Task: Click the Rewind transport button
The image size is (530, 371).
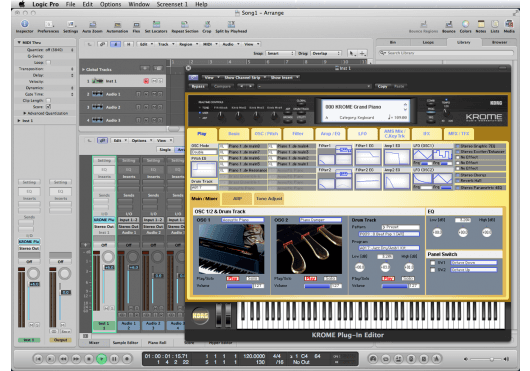Action: (63, 358)
